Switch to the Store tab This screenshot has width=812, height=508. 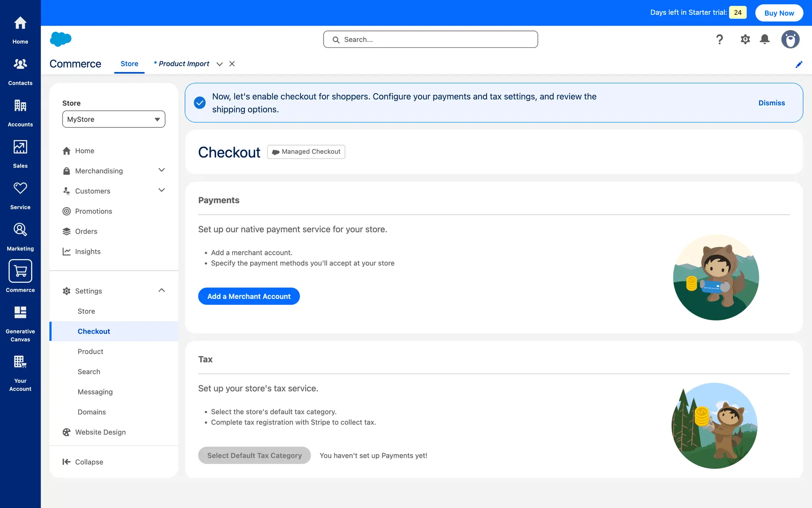(x=129, y=64)
